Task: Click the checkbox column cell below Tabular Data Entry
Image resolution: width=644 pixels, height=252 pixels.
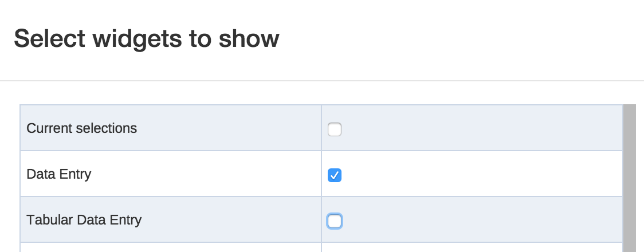Action: point(472,247)
